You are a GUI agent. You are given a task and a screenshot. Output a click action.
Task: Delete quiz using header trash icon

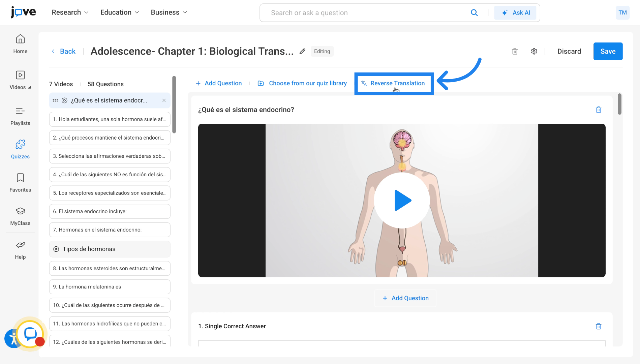[515, 51]
